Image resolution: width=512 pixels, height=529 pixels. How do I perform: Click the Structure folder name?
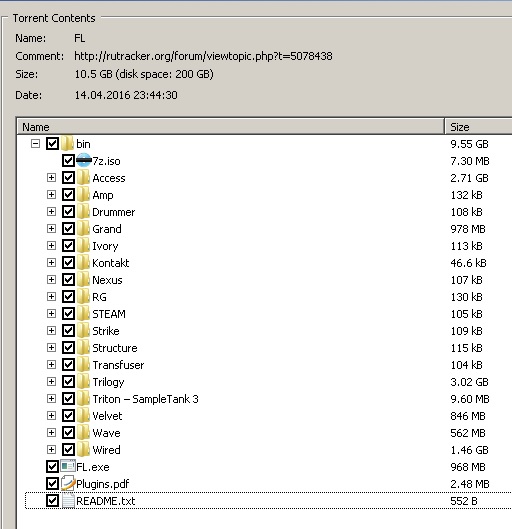[115, 348]
